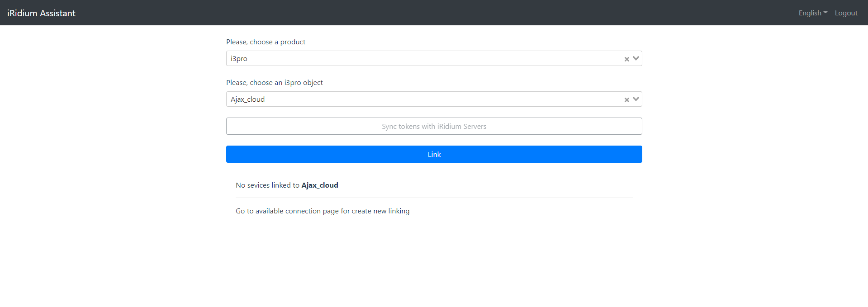Click the small caret beside English
This screenshot has width=868, height=307.
825,13
